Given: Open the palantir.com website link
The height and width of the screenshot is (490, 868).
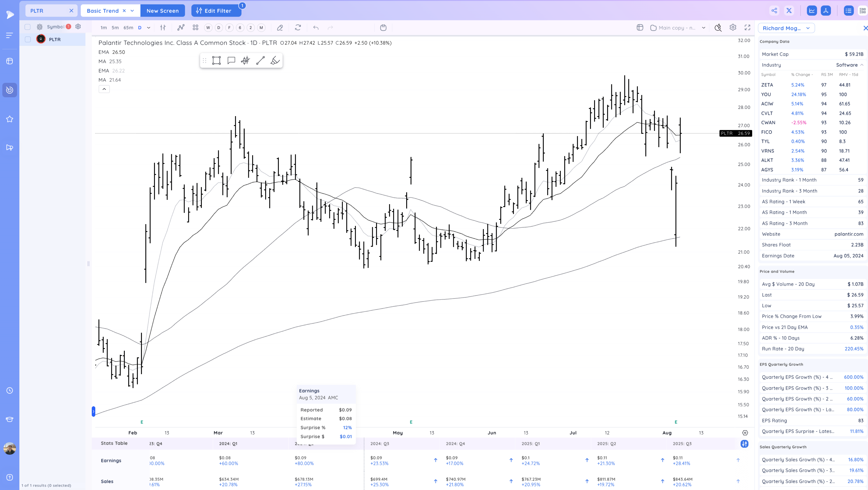Looking at the screenshot, I should click(848, 234).
